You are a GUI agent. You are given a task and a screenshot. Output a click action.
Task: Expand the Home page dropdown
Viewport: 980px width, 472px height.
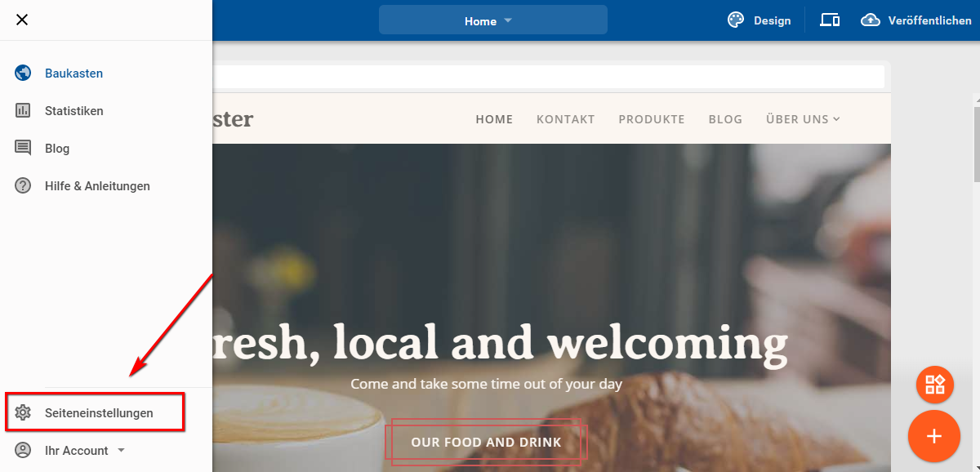coord(493,20)
